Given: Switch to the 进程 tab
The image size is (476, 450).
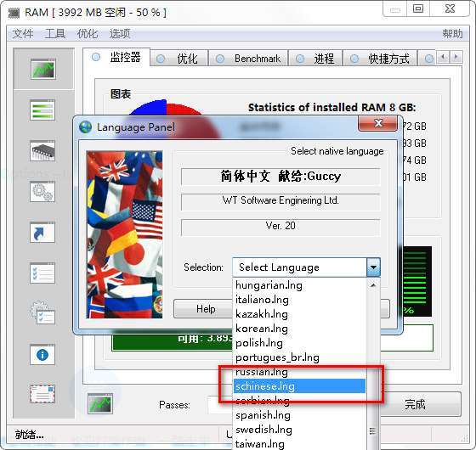Looking at the screenshot, I should [x=315, y=59].
